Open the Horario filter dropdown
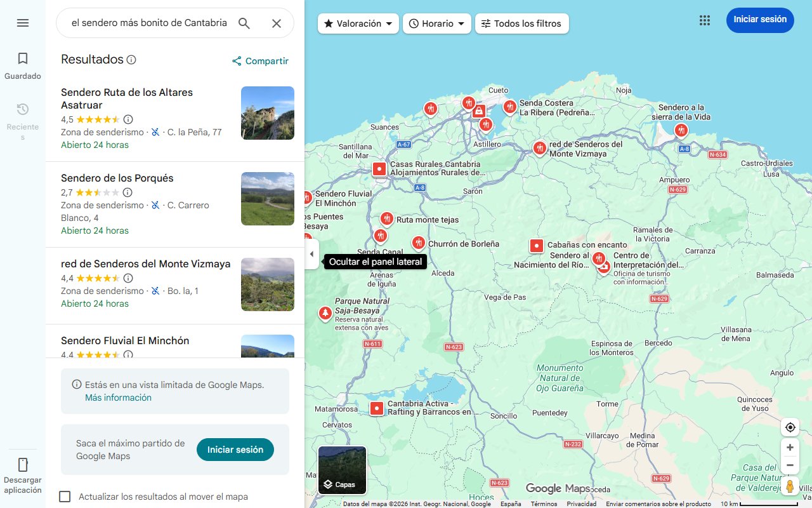This screenshot has width=812, height=508. pos(436,23)
